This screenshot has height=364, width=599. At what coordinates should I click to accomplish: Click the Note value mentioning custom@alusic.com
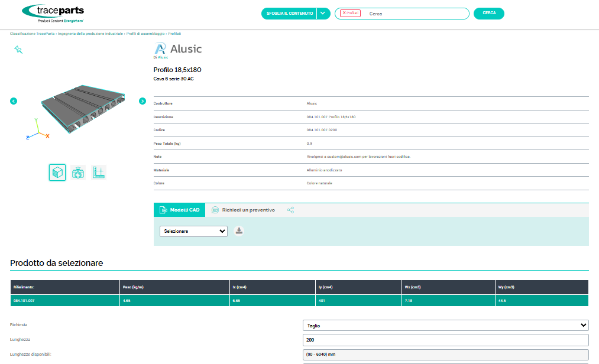(x=358, y=157)
